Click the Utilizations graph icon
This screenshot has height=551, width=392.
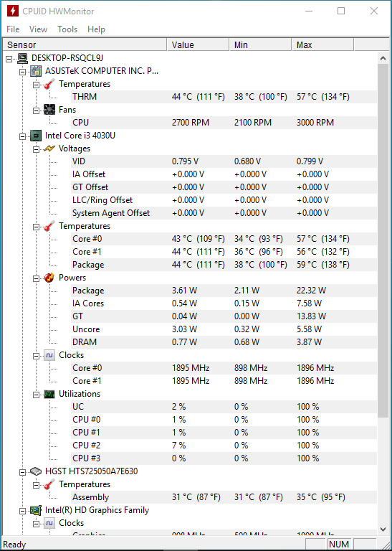pos(49,394)
